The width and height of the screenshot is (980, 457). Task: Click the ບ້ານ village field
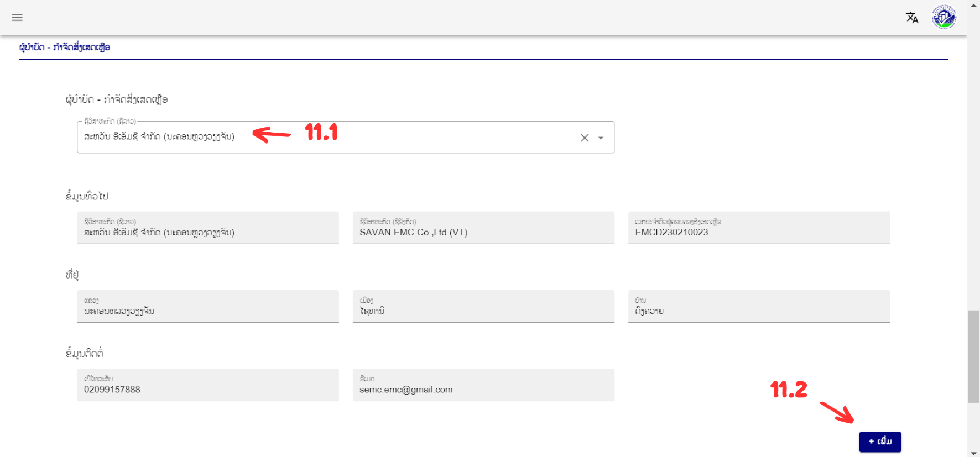[x=758, y=306]
